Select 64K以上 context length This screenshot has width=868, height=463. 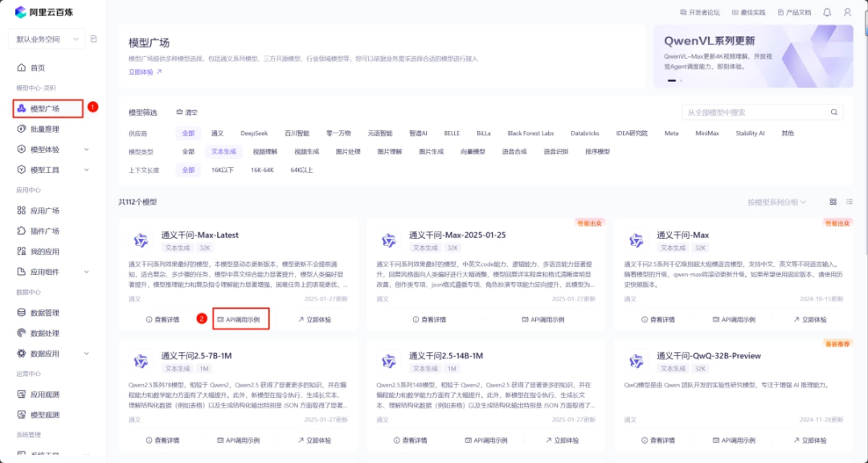301,170
